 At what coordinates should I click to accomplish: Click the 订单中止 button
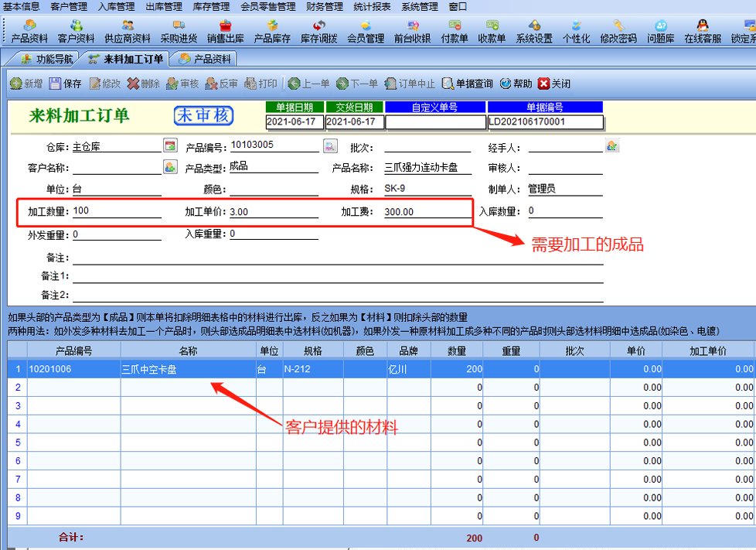coord(410,84)
